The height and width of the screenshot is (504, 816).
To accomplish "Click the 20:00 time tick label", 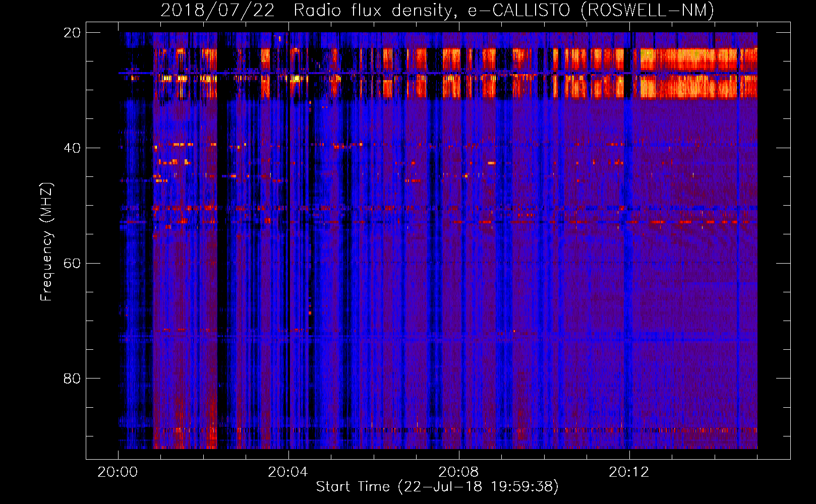I will [x=118, y=472].
